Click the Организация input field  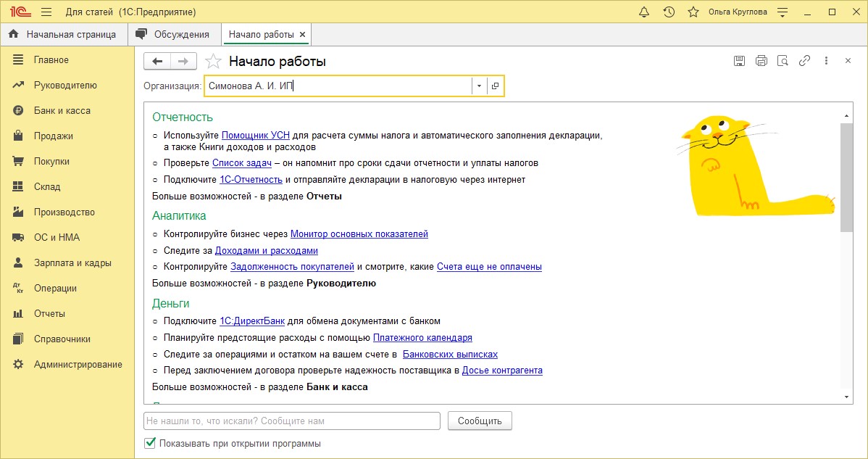tap(338, 86)
